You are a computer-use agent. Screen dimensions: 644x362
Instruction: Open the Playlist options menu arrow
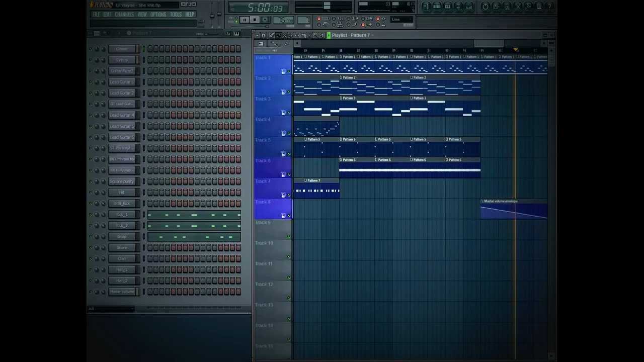click(x=257, y=35)
